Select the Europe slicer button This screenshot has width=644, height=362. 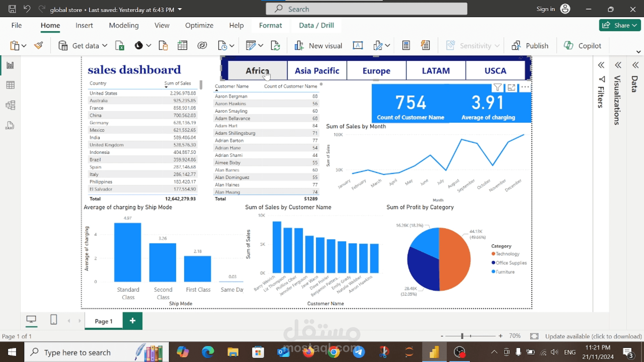click(376, 71)
